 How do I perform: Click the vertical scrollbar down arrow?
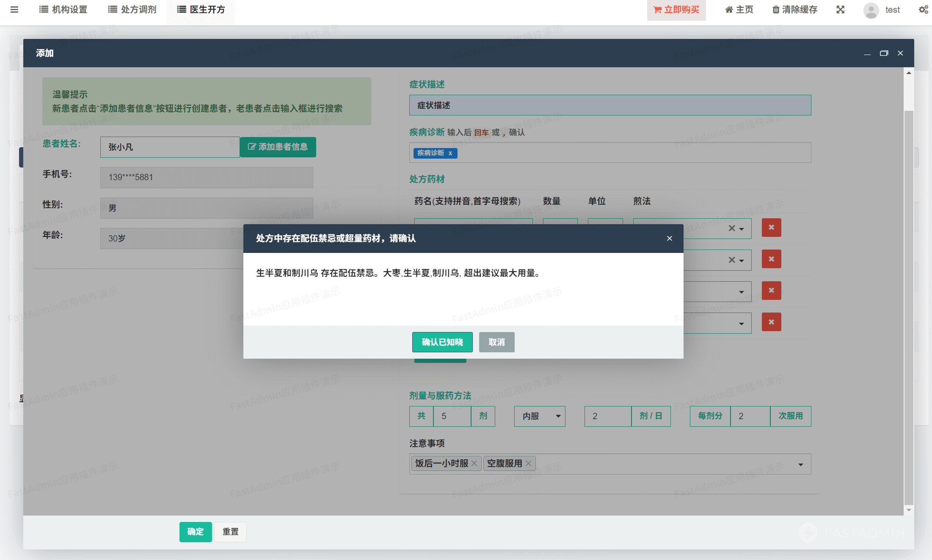pyautogui.click(x=909, y=510)
